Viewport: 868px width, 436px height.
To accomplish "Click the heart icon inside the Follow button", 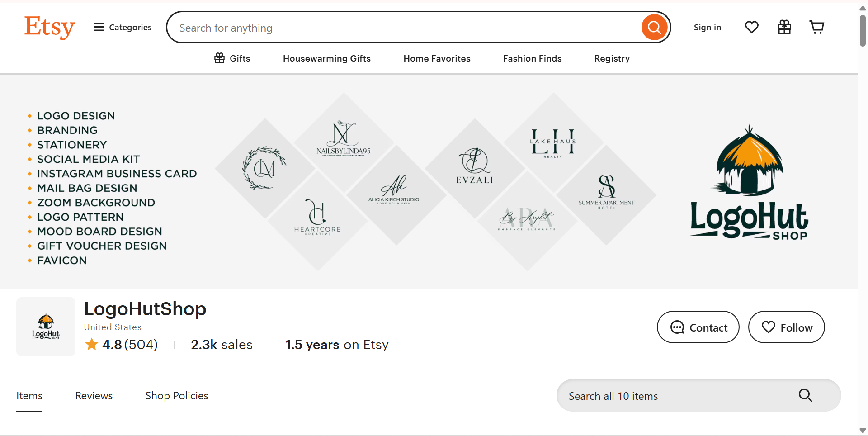I will point(769,327).
